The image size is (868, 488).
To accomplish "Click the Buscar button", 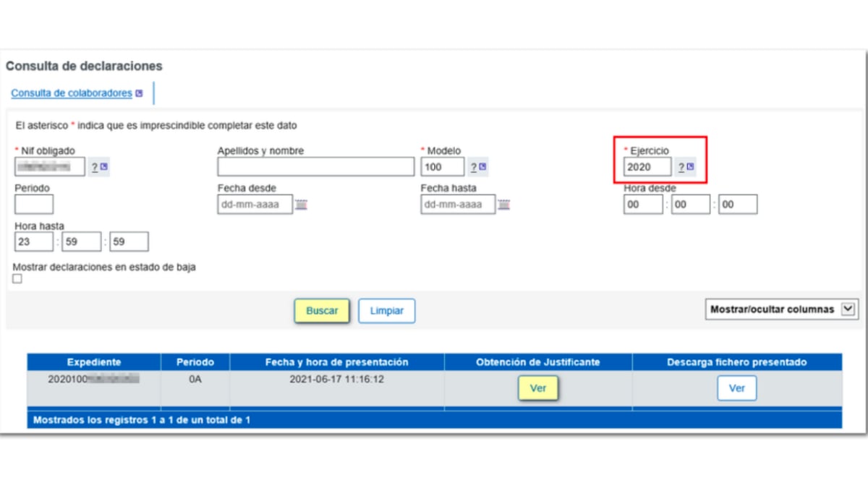I will [x=322, y=311].
